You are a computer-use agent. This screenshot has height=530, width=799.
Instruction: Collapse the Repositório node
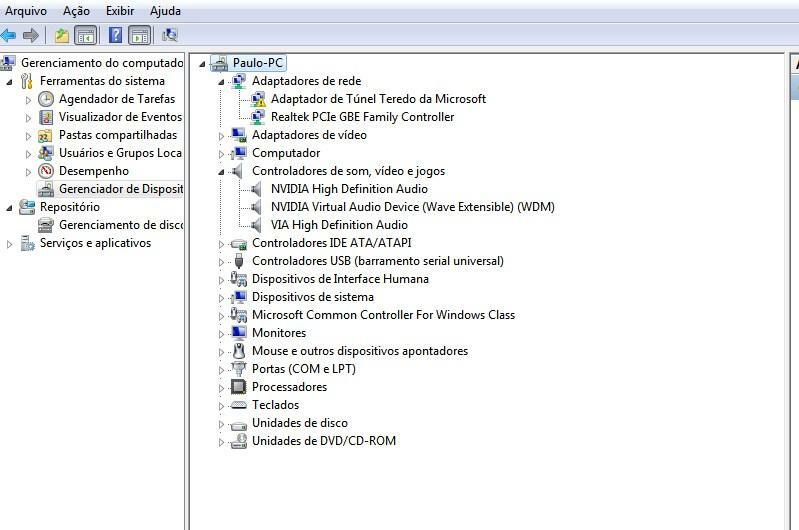[x=9, y=208]
